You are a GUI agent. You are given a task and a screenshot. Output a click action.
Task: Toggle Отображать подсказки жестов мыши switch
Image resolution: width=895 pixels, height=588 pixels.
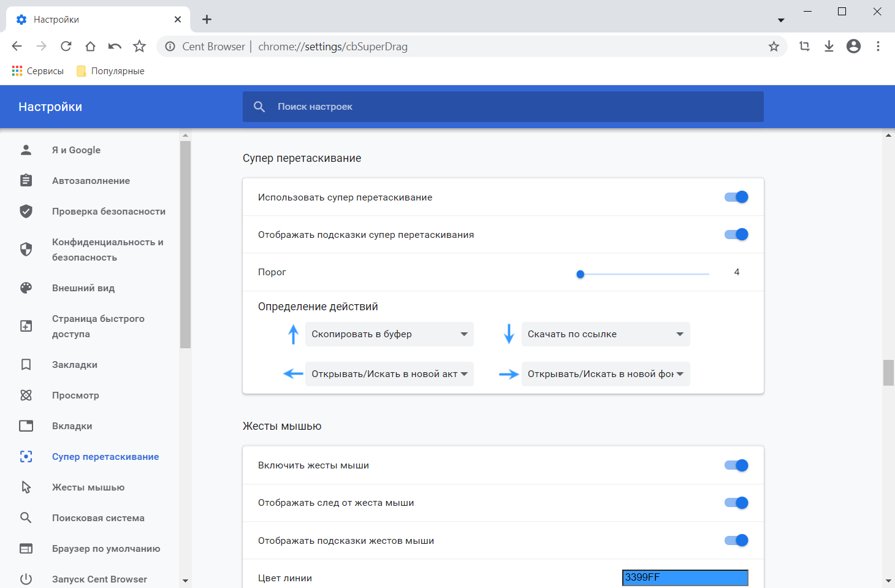[736, 540]
